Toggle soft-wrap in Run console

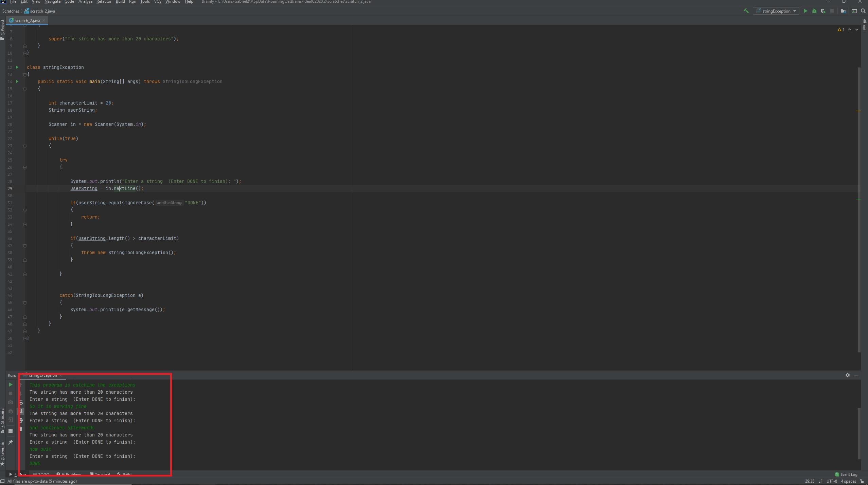pyautogui.click(x=21, y=403)
